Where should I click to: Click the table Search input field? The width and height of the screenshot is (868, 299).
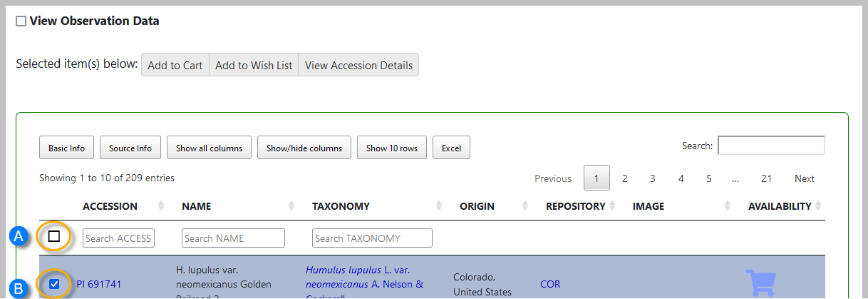[770, 146]
